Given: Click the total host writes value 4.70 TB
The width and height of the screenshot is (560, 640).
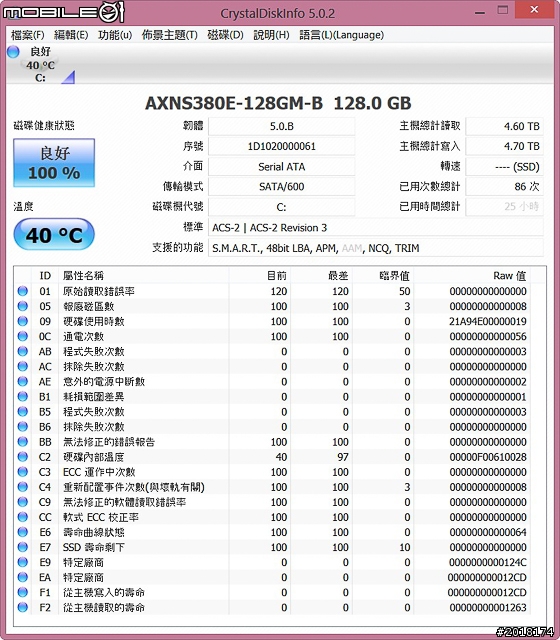Looking at the screenshot, I should (504, 146).
